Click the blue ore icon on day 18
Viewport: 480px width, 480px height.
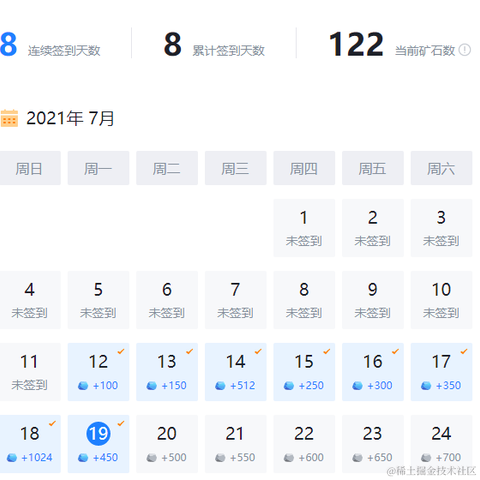click(x=12, y=458)
